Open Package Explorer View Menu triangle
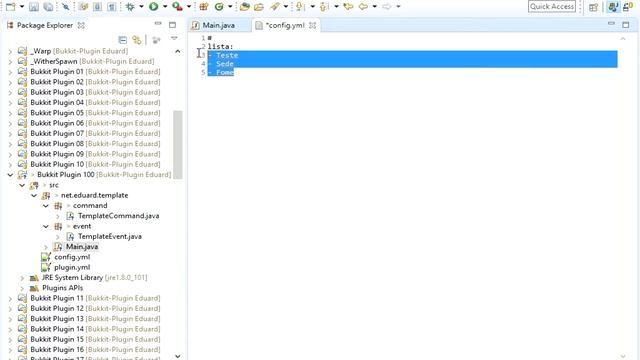The width and height of the screenshot is (640, 360). pyautogui.click(x=174, y=38)
